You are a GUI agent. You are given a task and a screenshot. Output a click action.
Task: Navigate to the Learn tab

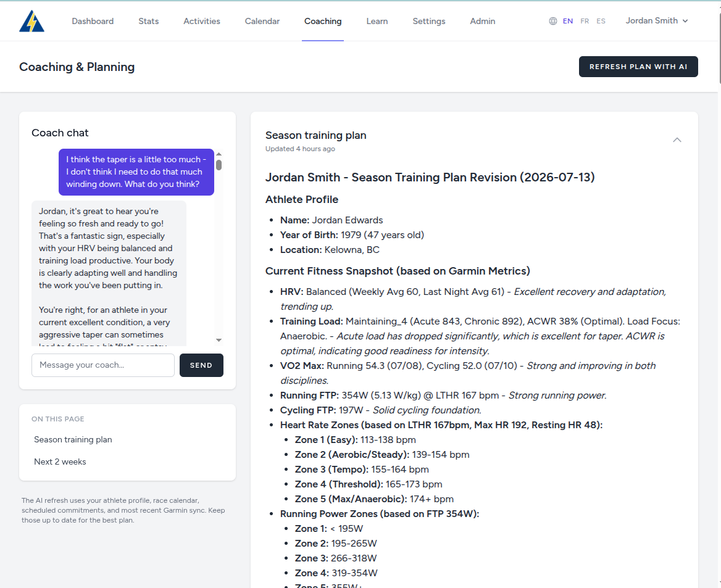(x=377, y=21)
